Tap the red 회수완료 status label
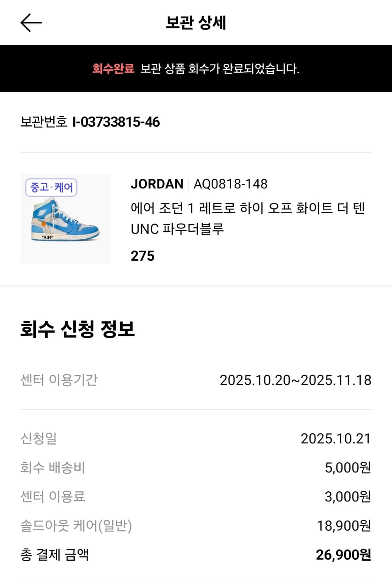Image resolution: width=392 pixels, height=584 pixels. pos(113,69)
